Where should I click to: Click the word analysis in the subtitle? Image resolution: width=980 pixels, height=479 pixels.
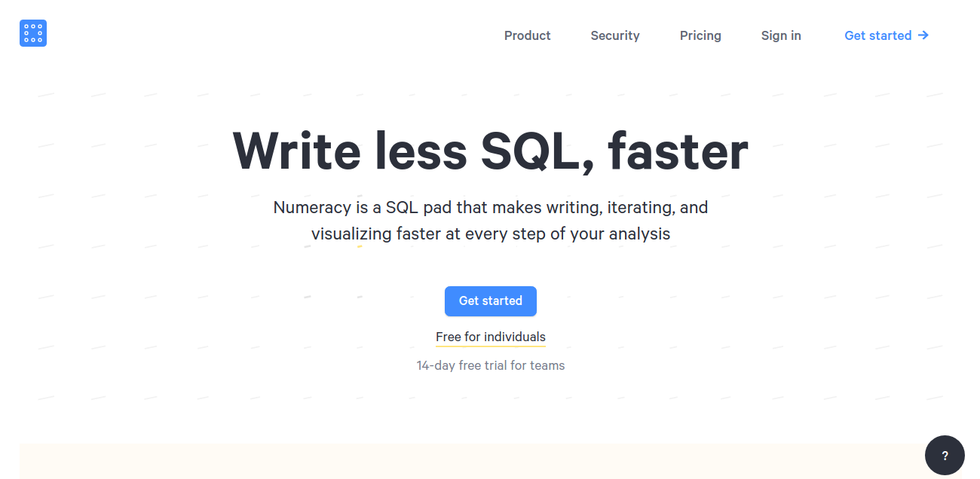coord(639,233)
